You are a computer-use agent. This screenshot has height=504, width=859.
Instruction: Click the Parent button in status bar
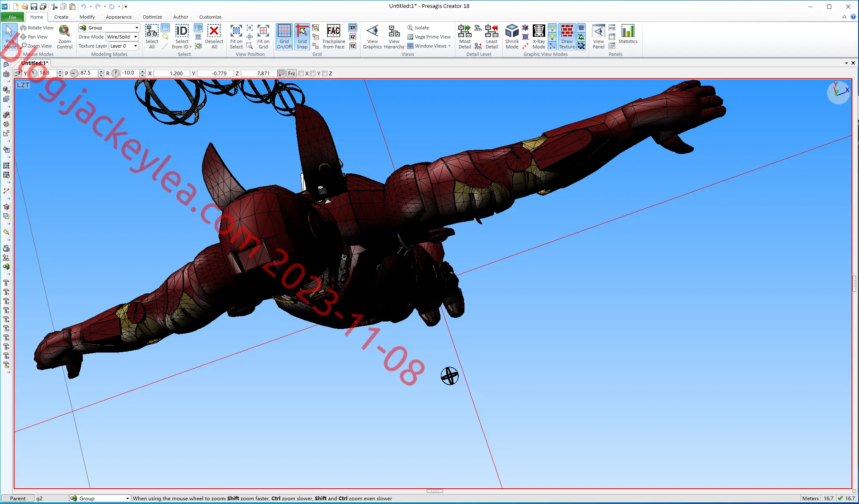(x=18, y=499)
